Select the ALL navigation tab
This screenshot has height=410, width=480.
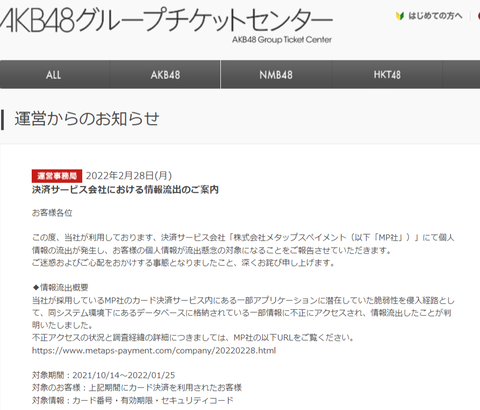click(54, 75)
